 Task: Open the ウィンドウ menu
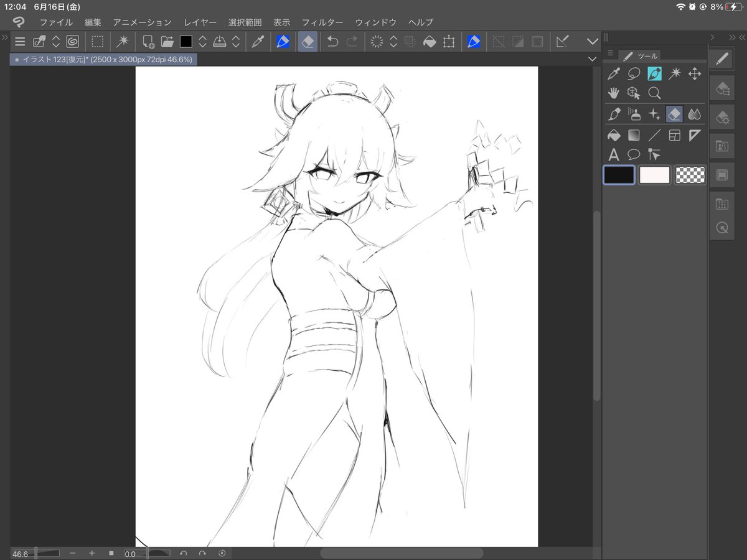[x=375, y=22]
